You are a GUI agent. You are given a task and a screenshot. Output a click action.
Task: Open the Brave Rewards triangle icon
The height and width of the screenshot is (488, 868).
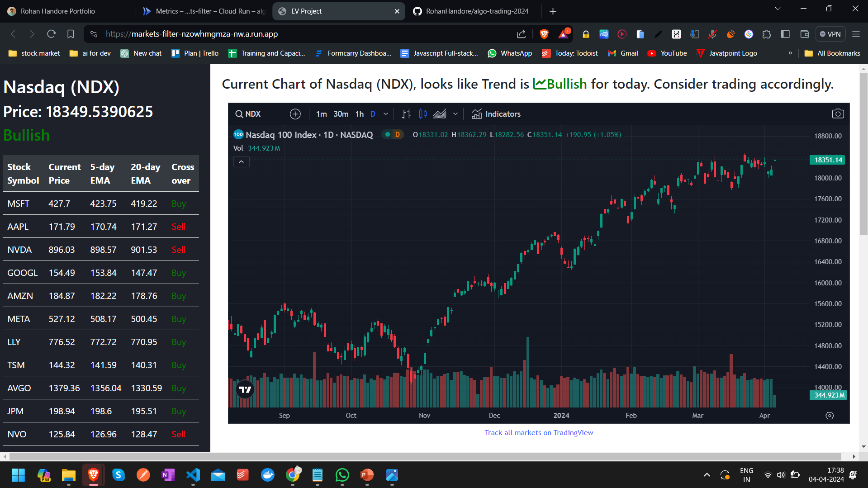pyautogui.click(x=564, y=34)
